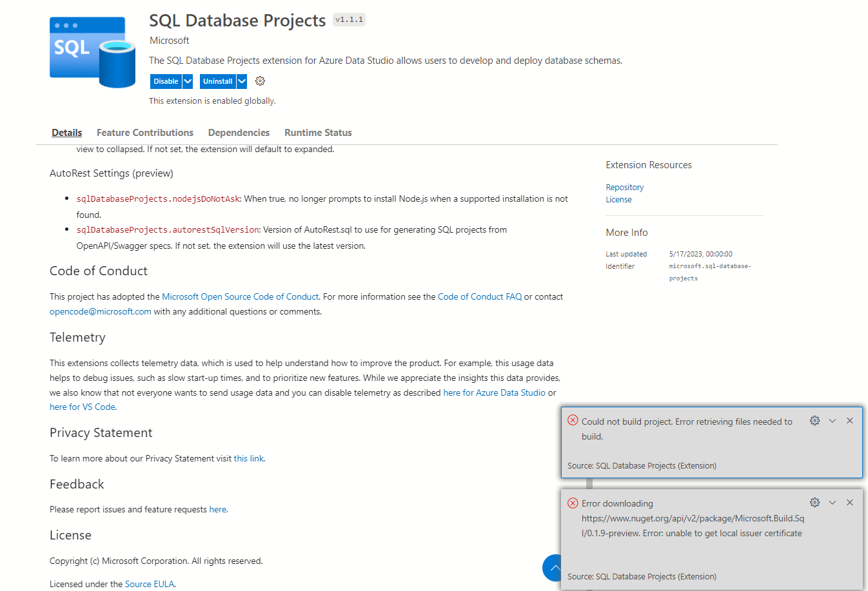Click the red error icon on build notification
Image resolution: width=868 pixels, height=591 pixels.
click(x=573, y=420)
